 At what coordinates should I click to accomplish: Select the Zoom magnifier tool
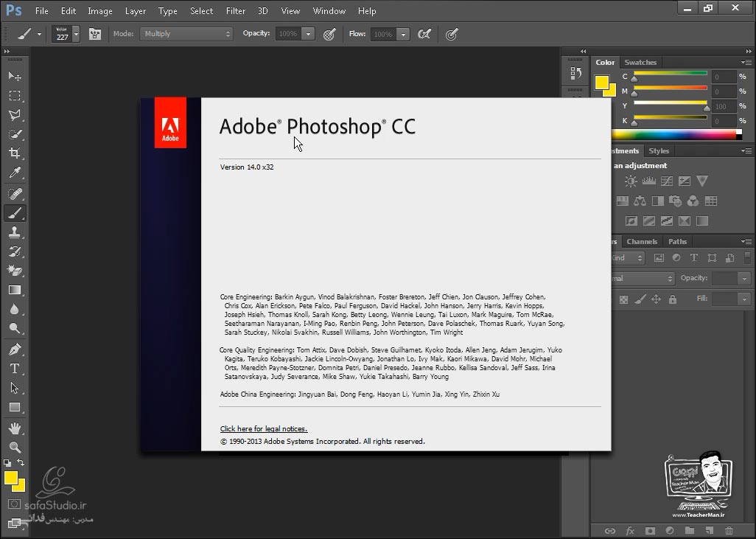coord(15,448)
